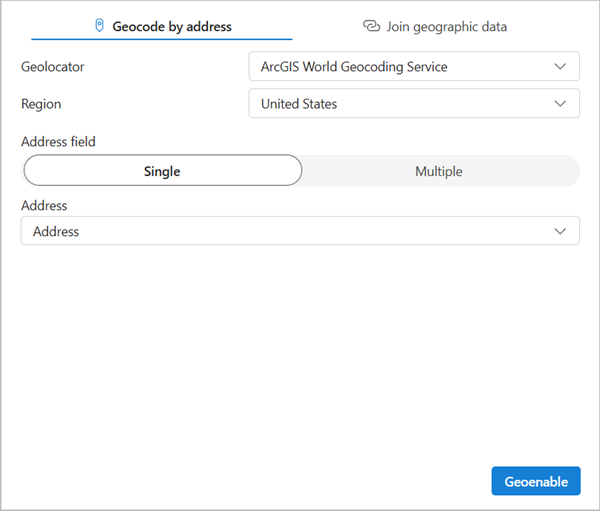600x511 pixels.
Task: Click the Region field label
Action: 43,104
